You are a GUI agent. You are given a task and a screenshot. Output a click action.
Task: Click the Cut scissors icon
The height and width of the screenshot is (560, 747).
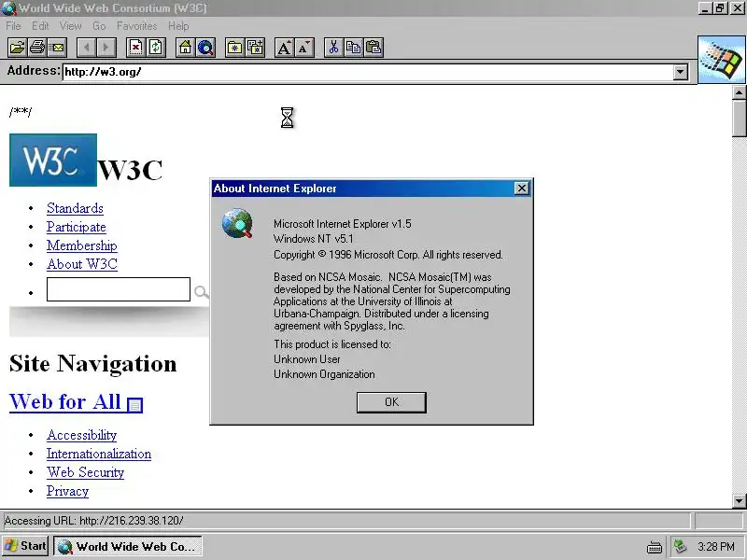click(333, 48)
